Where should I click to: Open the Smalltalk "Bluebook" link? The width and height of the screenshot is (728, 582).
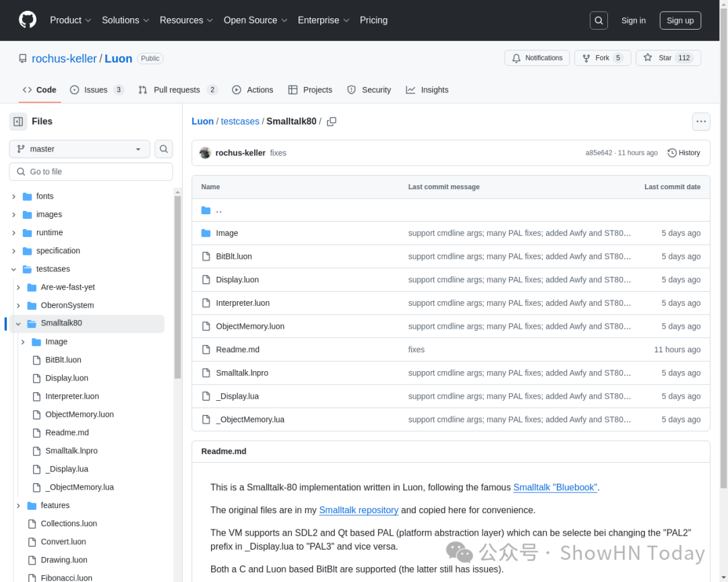coord(555,487)
